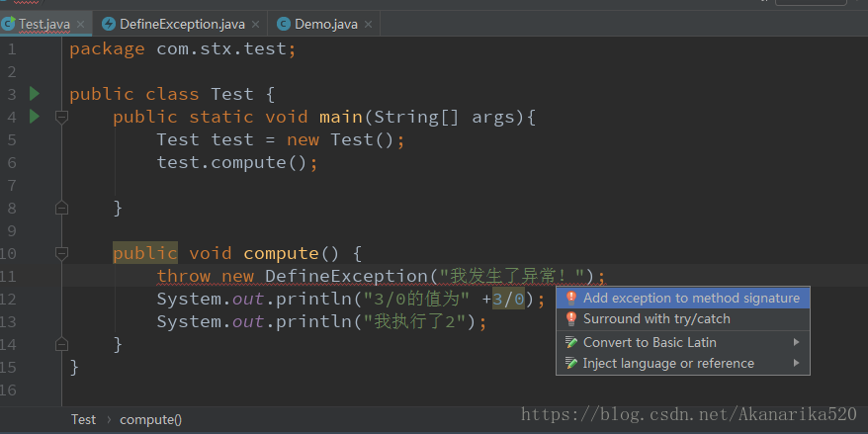This screenshot has width=868, height=434.
Task: Click the fold end marker on line 14
Action: pos(61,344)
